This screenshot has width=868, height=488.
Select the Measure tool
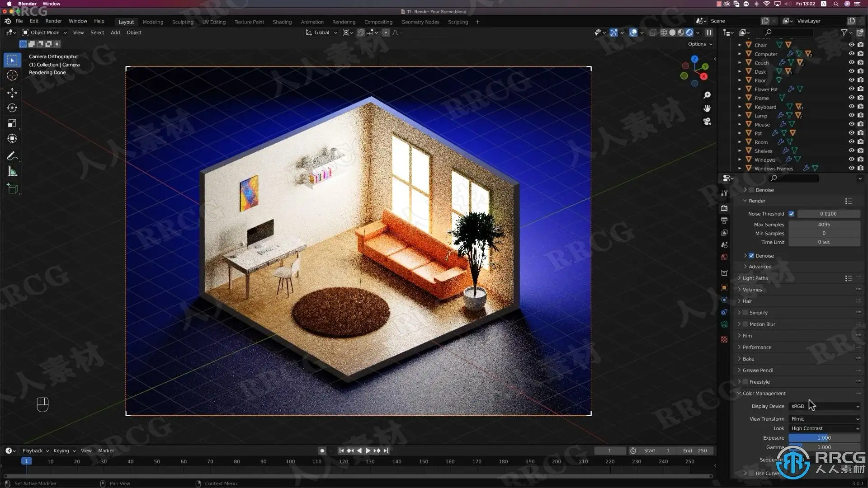12,172
